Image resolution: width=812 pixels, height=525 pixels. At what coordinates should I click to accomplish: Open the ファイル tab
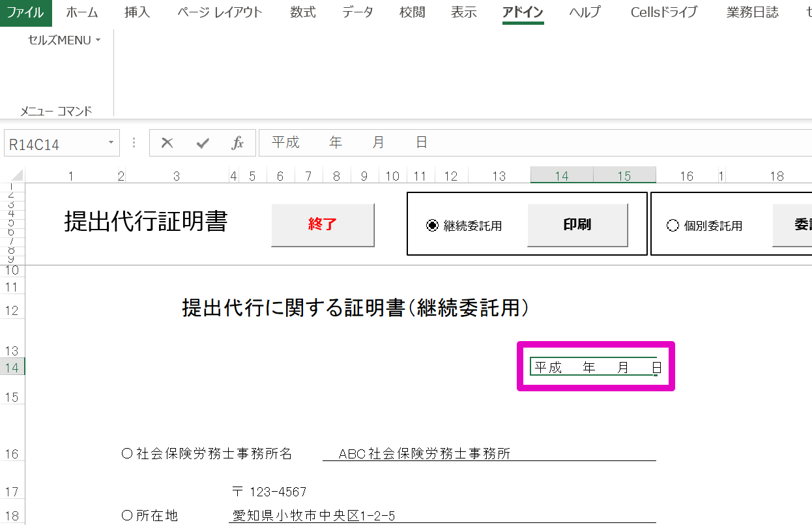[25, 12]
